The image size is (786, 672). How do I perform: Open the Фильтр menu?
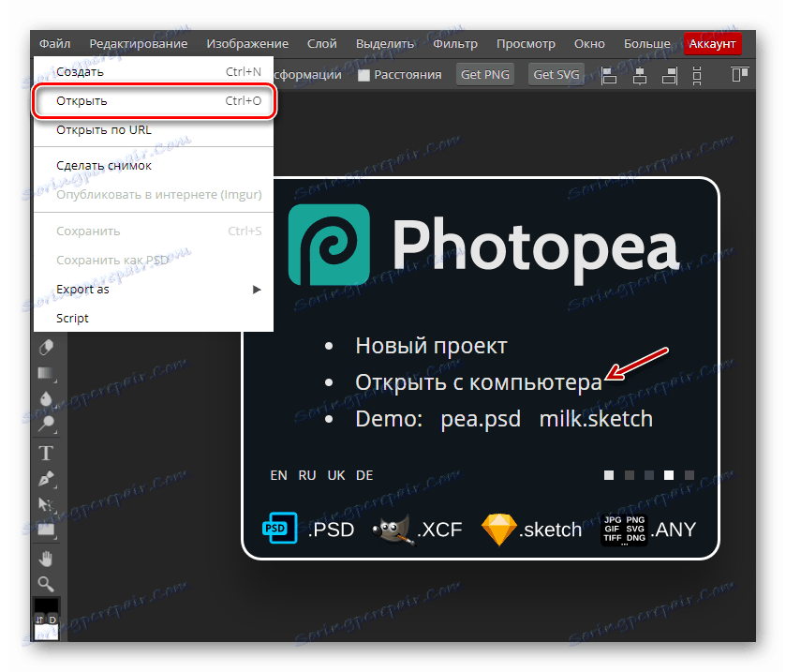(x=455, y=44)
